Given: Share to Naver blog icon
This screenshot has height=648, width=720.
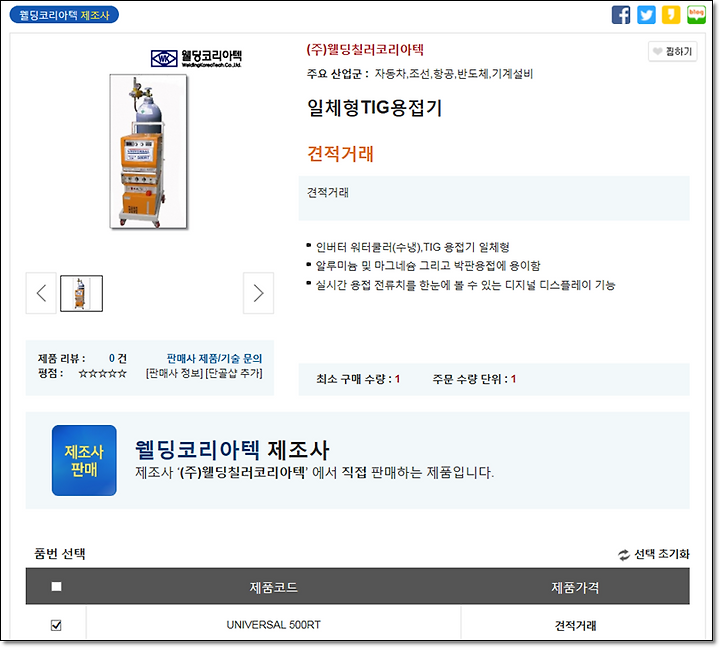Looking at the screenshot, I should click(696, 15).
